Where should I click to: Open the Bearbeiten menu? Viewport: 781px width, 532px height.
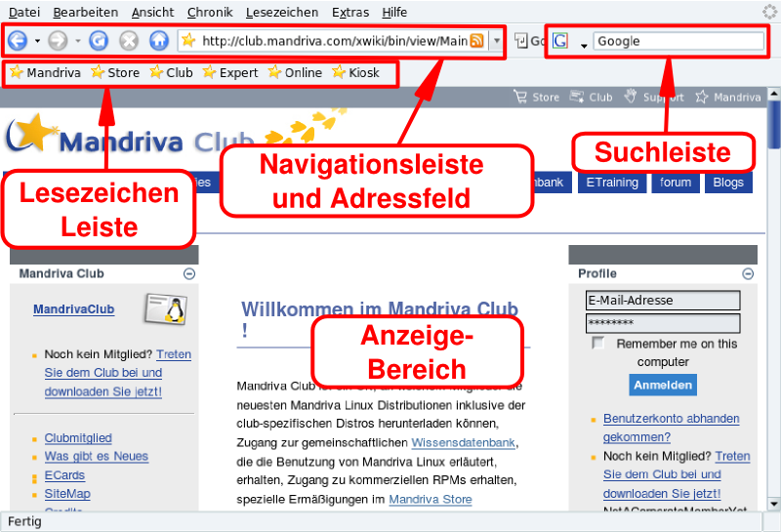86,12
